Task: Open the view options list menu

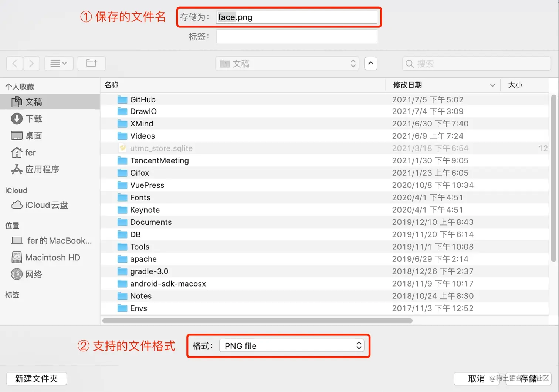Action: pos(59,64)
